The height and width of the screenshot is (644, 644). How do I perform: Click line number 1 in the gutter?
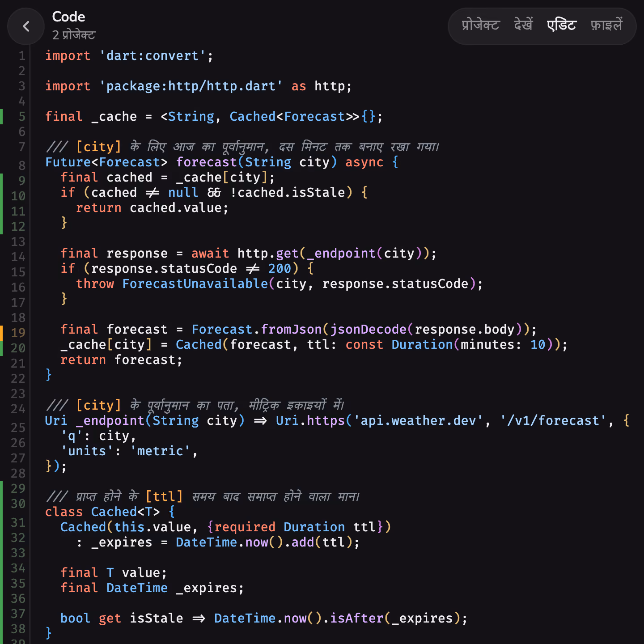pos(21,56)
